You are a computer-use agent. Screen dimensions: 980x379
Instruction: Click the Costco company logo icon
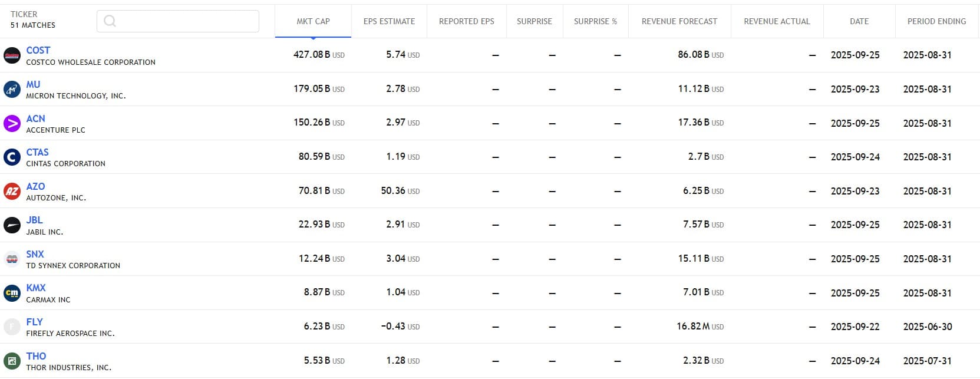coord(12,55)
